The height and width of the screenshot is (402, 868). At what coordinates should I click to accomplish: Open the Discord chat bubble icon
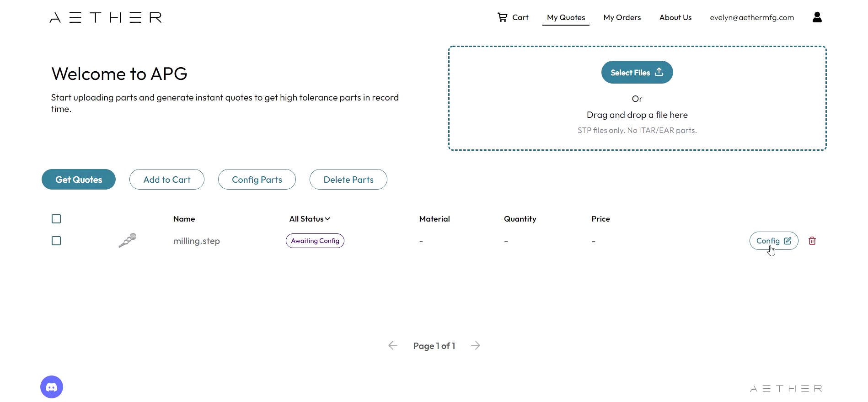52,387
